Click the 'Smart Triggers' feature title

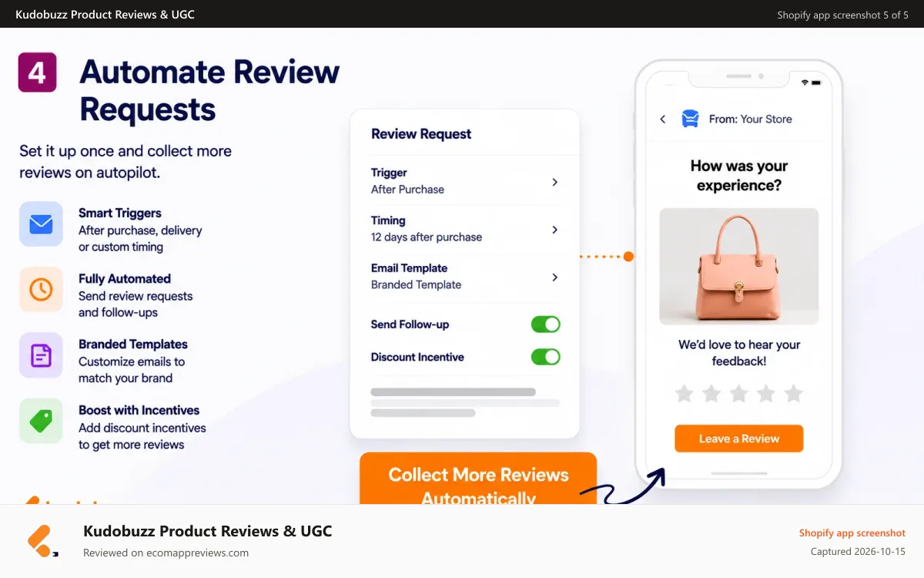point(120,213)
